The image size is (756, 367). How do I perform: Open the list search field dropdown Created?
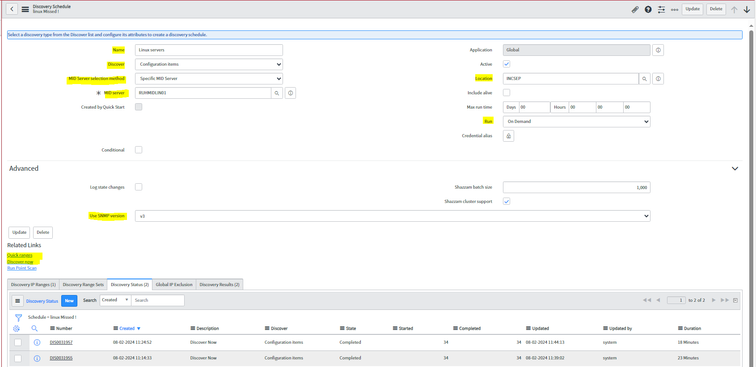[x=115, y=300]
